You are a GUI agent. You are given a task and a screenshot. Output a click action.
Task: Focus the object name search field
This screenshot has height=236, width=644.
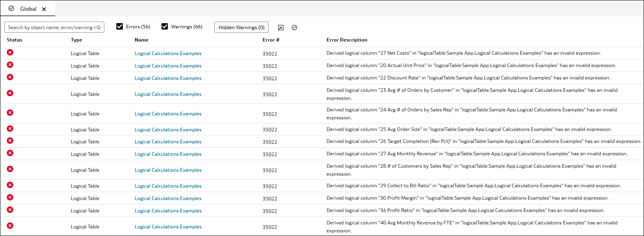(54, 27)
